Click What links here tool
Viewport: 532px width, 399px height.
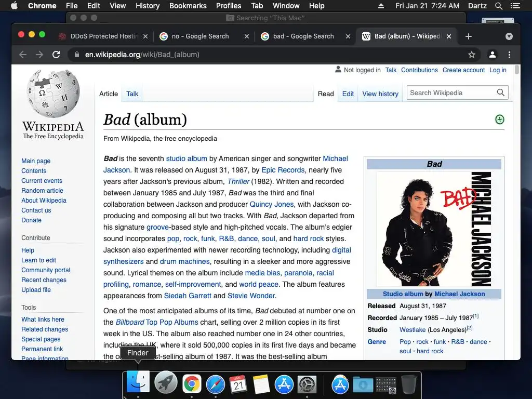coord(43,320)
